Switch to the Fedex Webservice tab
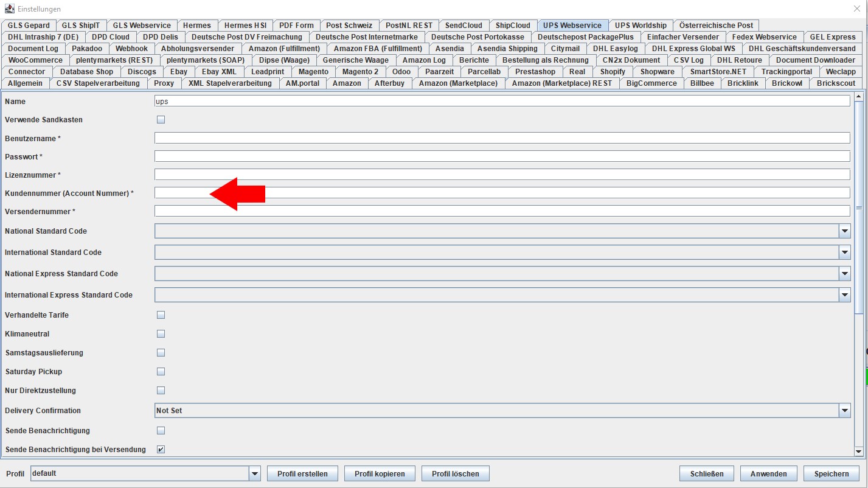This screenshot has width=868, height=488. coord(764,37)
